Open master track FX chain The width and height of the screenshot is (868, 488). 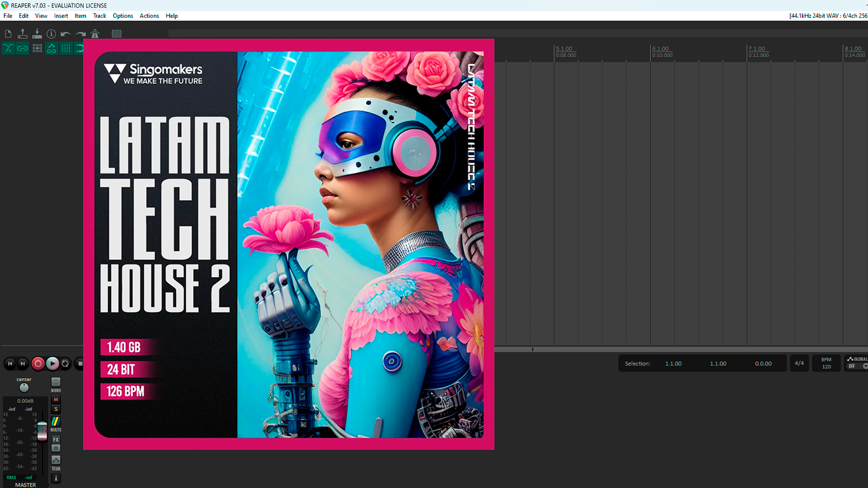click(56, 440)
